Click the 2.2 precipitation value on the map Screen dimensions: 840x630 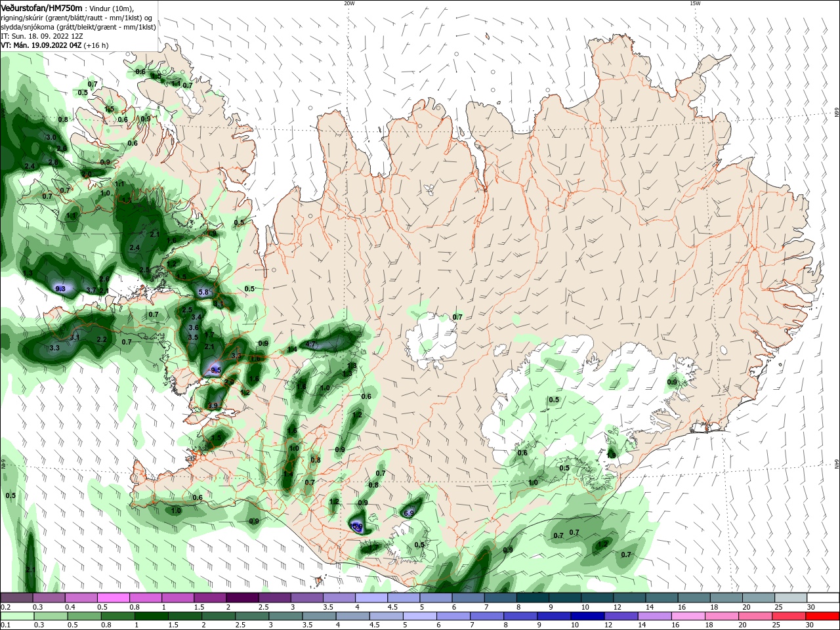coord(101,339)
